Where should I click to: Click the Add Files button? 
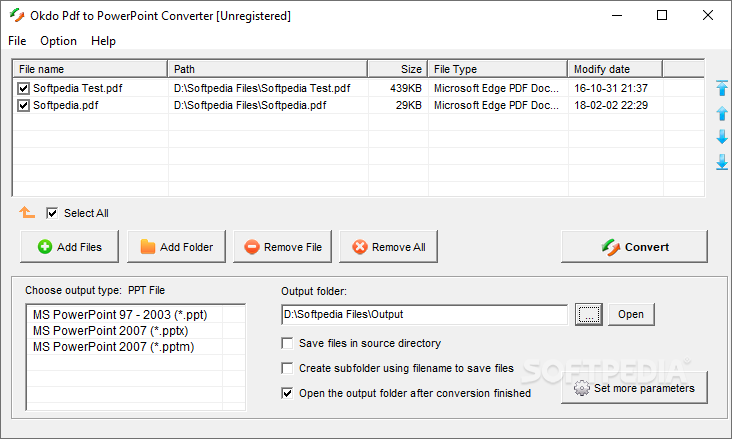(x=70, y=247)
